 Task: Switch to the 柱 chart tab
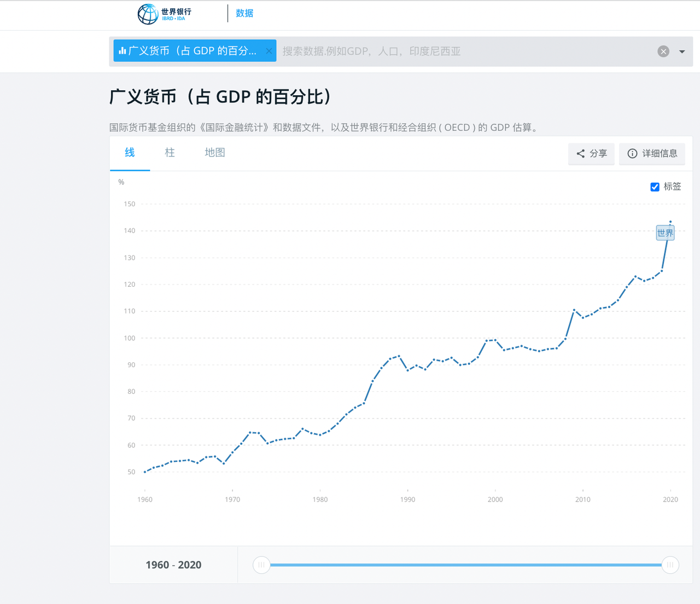170,153
